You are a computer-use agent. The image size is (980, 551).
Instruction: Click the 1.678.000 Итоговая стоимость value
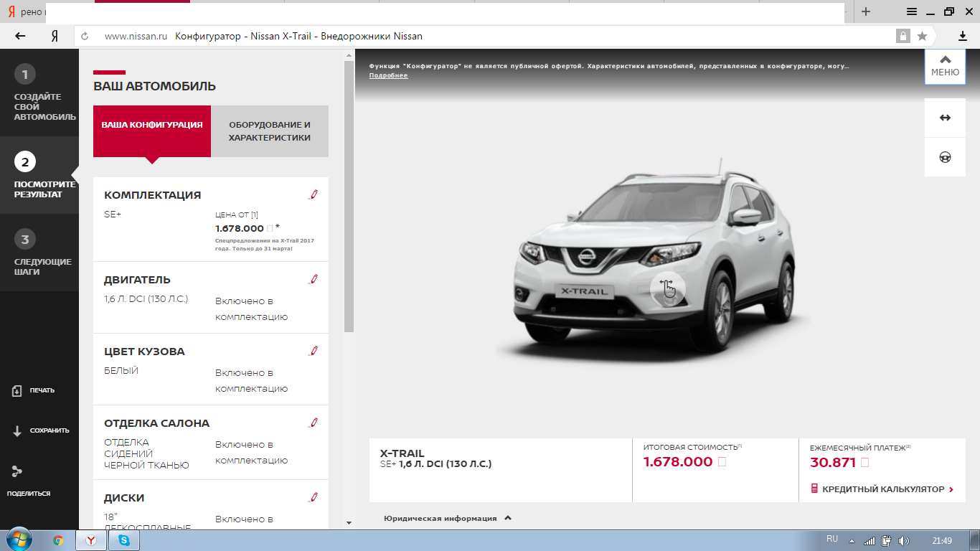[x=677, y=462]
